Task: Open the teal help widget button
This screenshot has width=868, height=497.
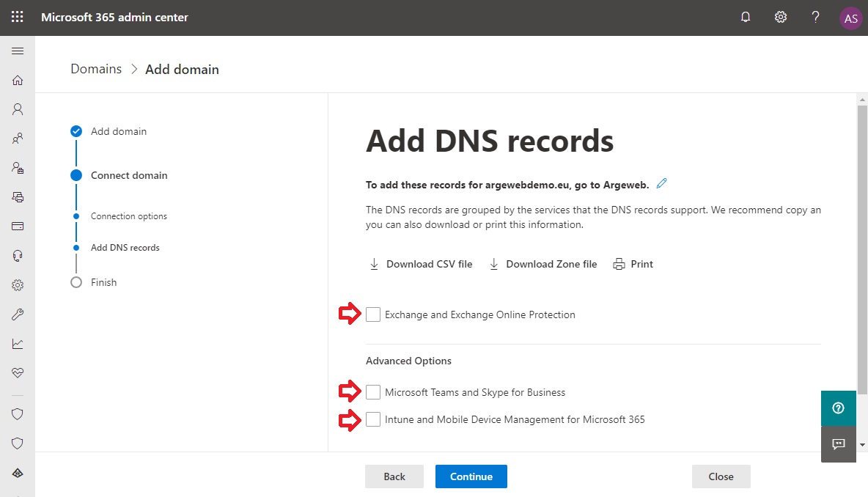Action: 839,408
